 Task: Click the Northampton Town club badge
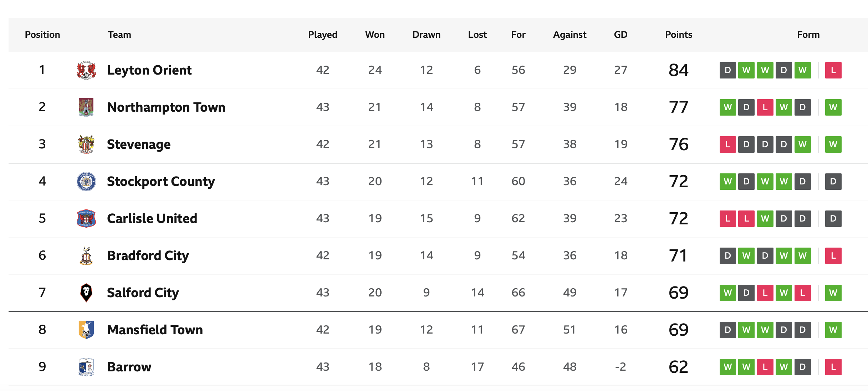[86, 107]
